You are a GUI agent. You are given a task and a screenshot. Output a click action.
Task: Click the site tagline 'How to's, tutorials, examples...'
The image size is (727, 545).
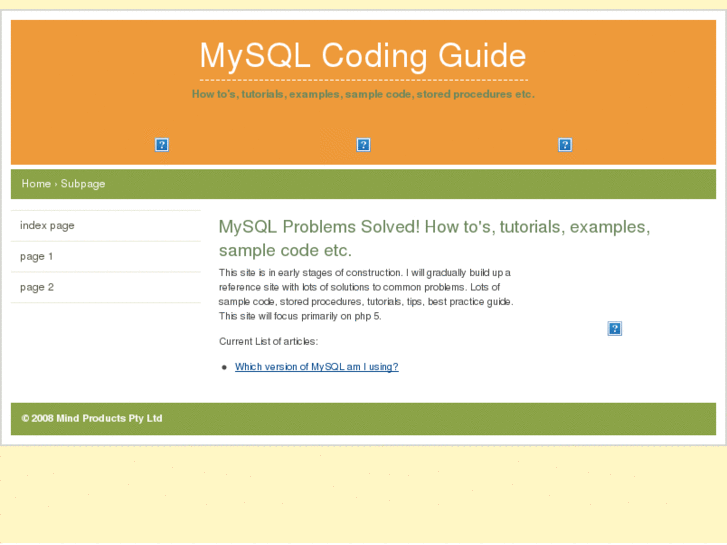[x=363, y=94]
